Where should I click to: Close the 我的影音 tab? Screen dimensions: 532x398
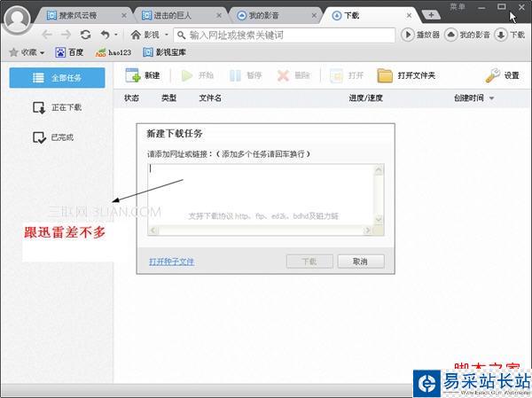click(x=314, y=16)
